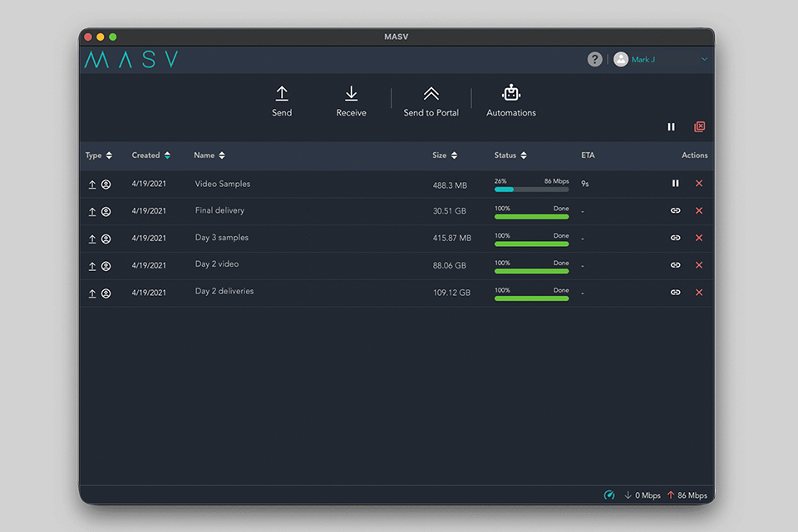Sort transfers by Created date

(x=150, y=155)
